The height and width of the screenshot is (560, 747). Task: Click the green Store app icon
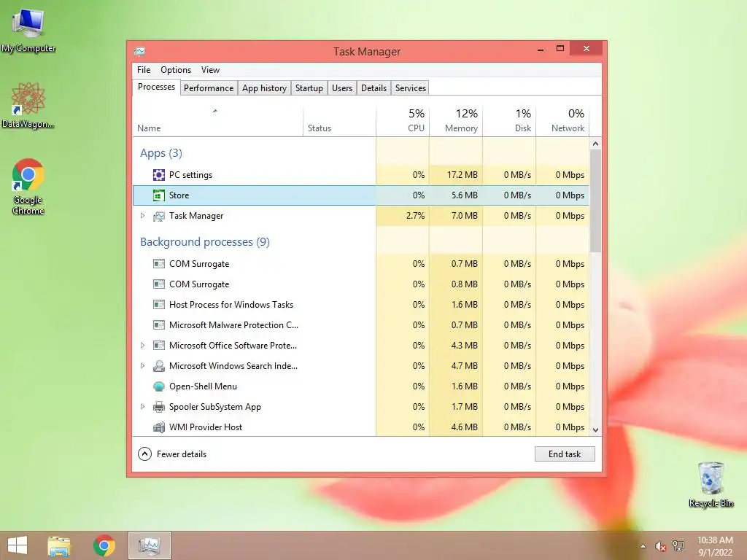(x=158, y=195)
